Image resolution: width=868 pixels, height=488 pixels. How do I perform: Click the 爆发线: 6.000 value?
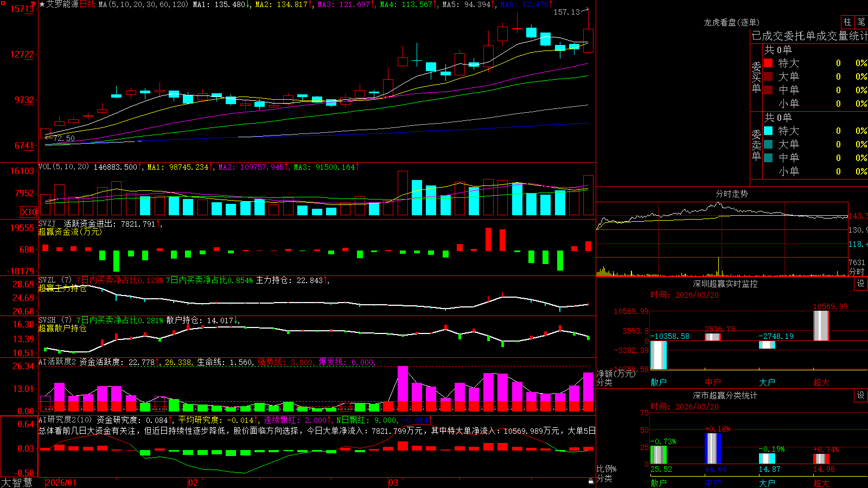click(346, 362)
